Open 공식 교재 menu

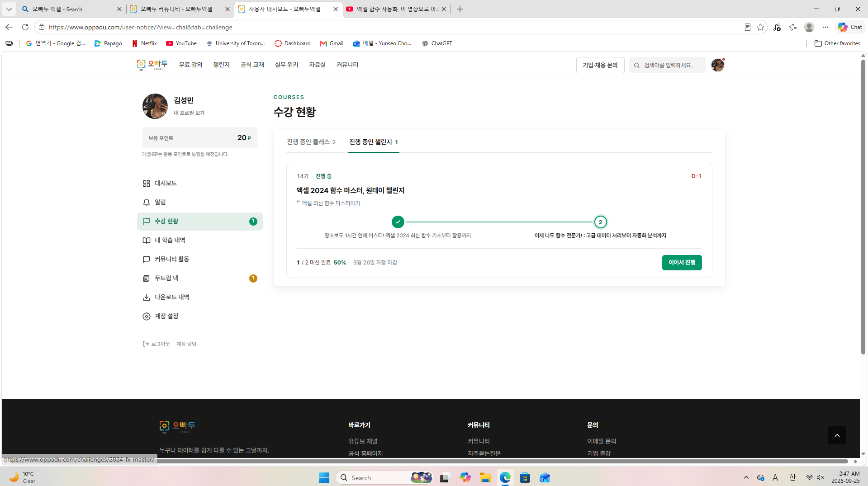252,65
